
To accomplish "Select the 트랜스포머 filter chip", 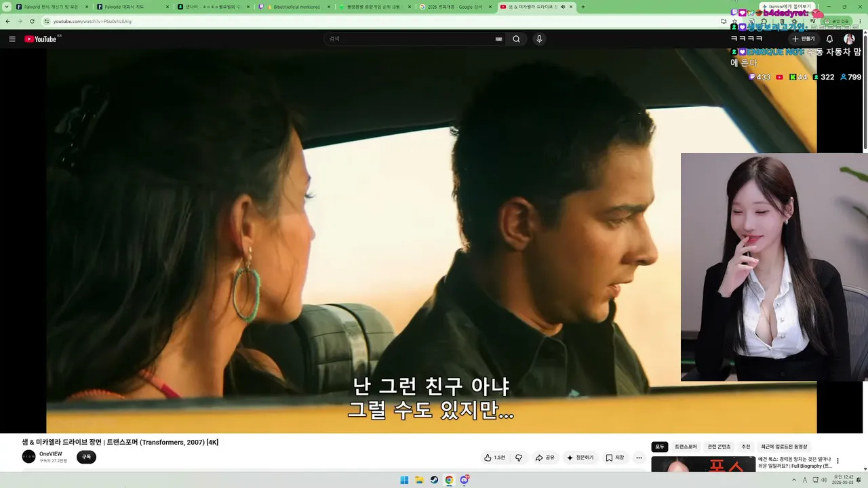I will 686,447.
